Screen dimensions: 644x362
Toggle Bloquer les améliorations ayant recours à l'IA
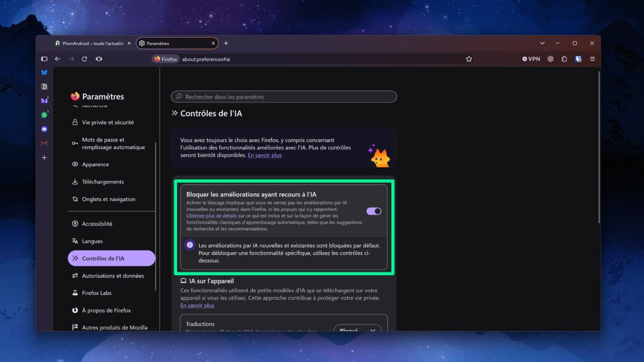[x=374, y=211]
